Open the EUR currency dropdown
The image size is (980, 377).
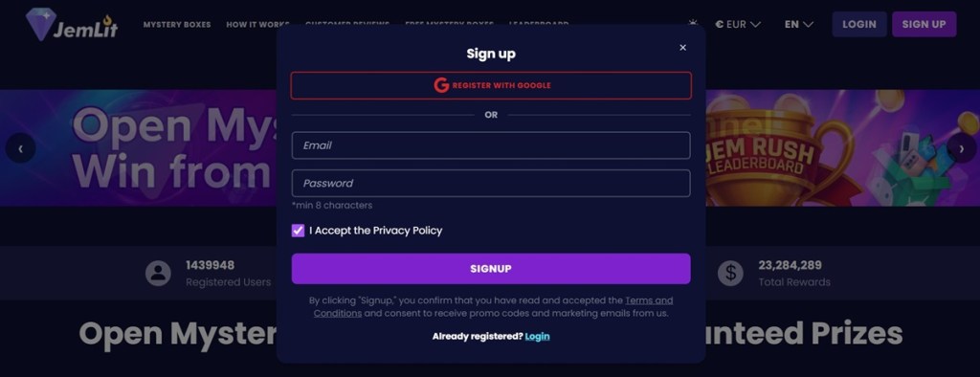pyautogui.click(x=738, y=24)
